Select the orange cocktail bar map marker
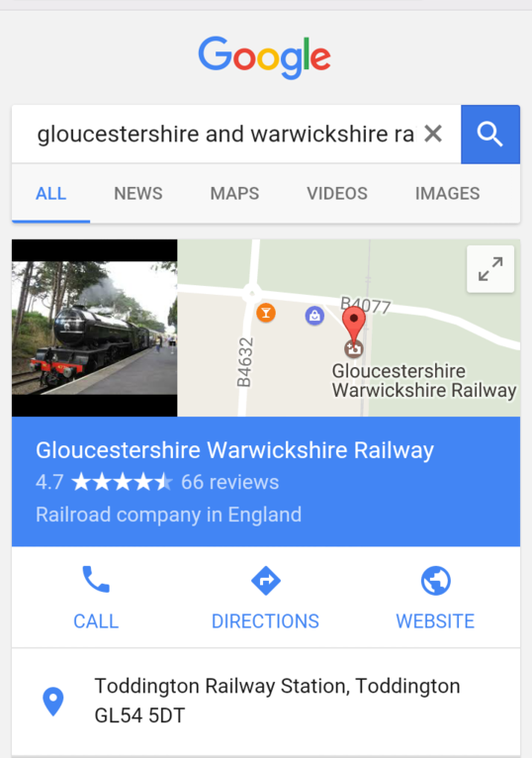Screen dimensions: 532x758 [266, 313]
